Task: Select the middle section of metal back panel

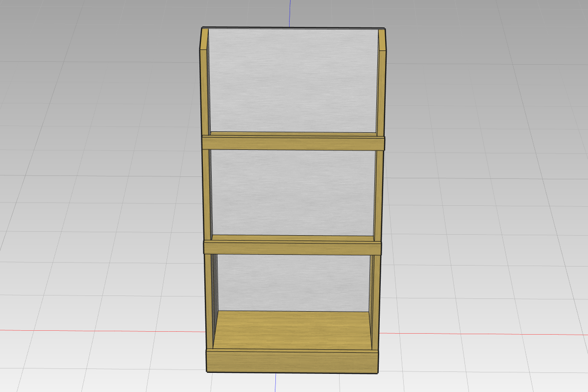Action: click(293, 194)
